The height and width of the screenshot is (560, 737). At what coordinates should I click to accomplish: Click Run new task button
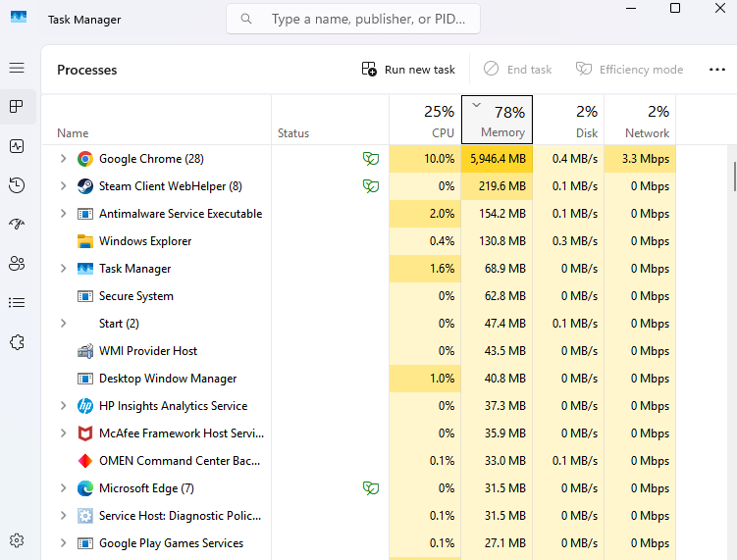pos(408,70)
